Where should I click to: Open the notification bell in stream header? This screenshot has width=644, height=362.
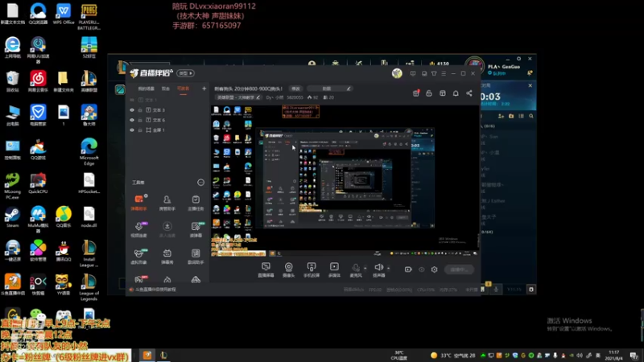tap(456, 93)
